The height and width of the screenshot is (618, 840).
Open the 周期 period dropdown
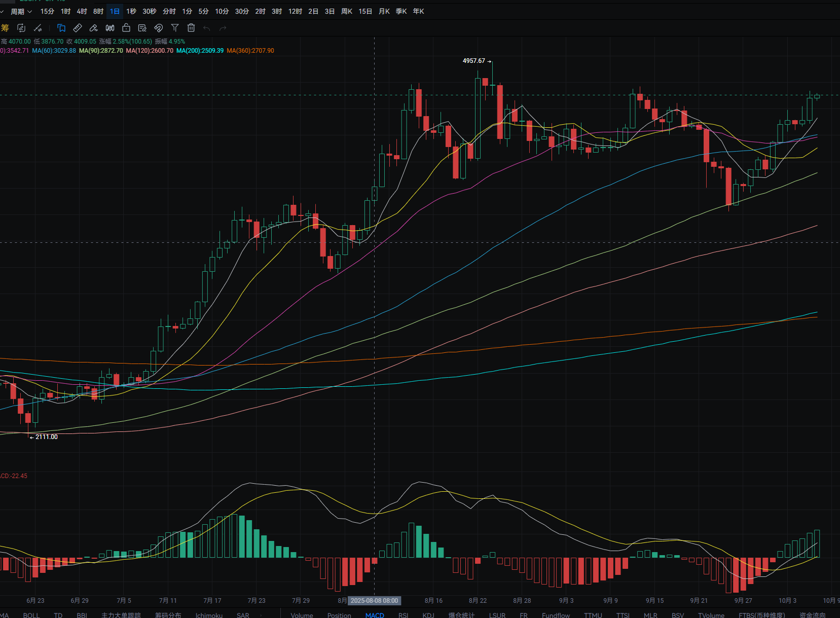click(x=21, y=11)
